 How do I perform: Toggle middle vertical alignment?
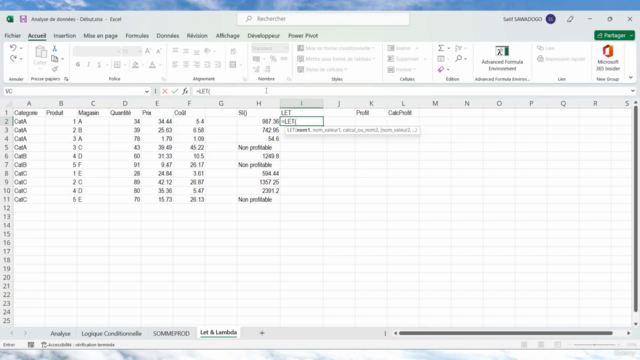[x=186, y=51]
